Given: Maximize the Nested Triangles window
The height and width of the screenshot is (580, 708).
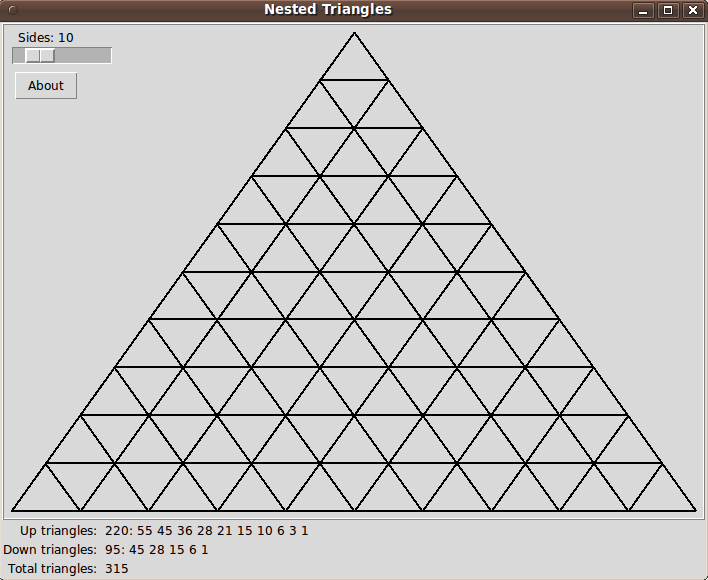Looking at the screenshot, I should click(668, 10).
